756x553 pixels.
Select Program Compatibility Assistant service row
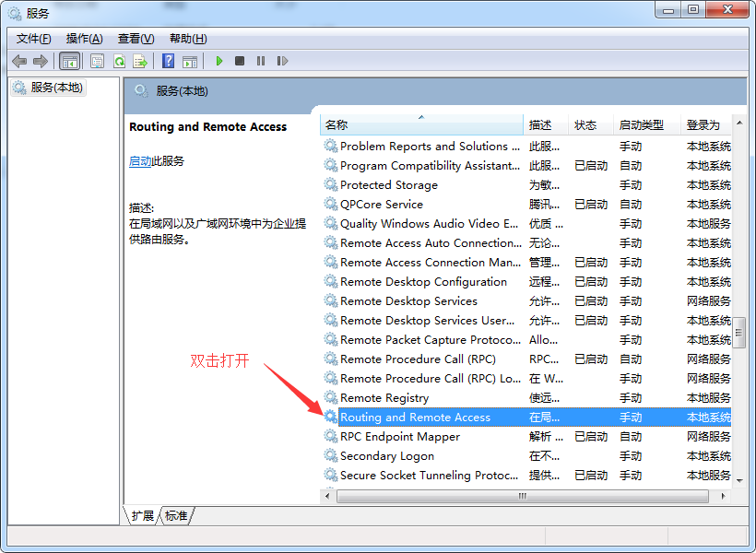point(526,165)
